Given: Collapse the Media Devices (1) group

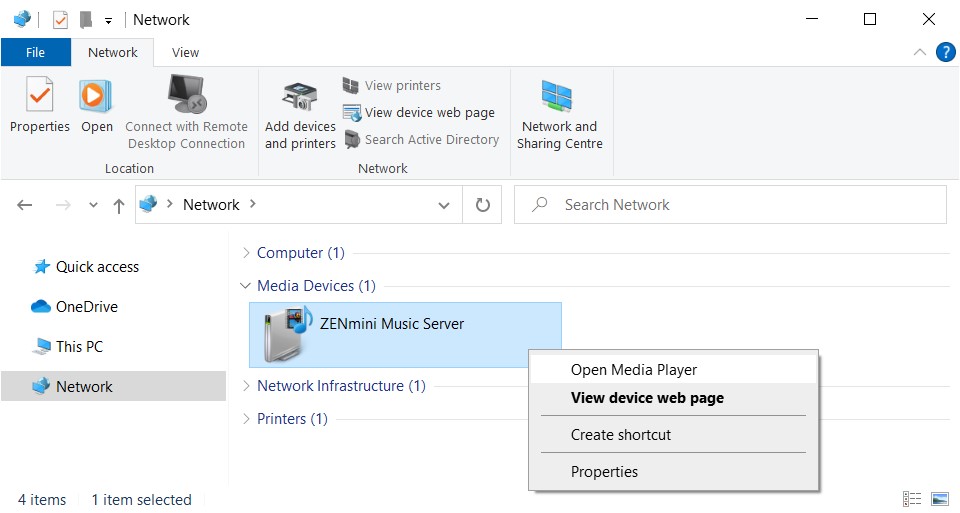Looking at the screenshot, I should pyautogui.click(x=246, y=285).
